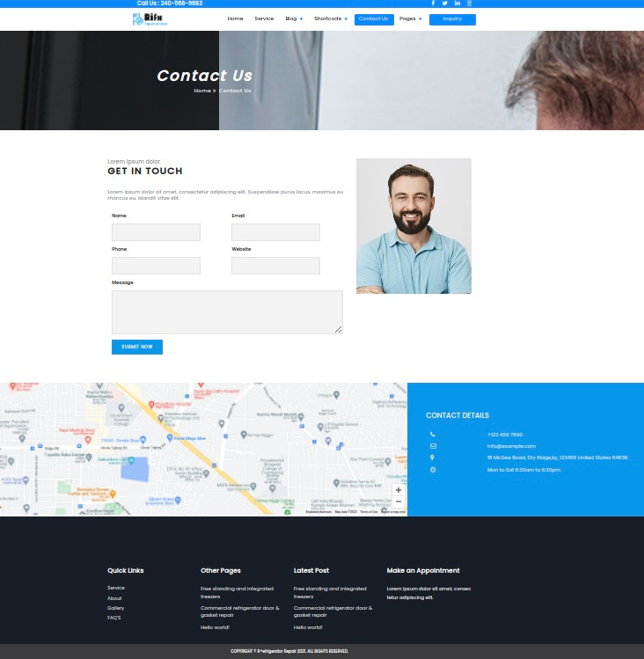Click the Rifx logo
The image size is (644, 659).
point(150,18)
